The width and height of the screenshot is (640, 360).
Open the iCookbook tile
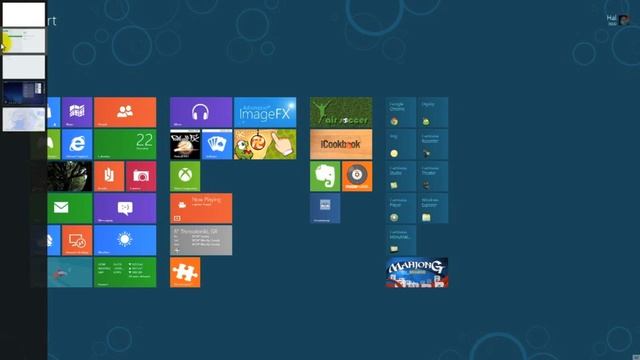(341, 144)
